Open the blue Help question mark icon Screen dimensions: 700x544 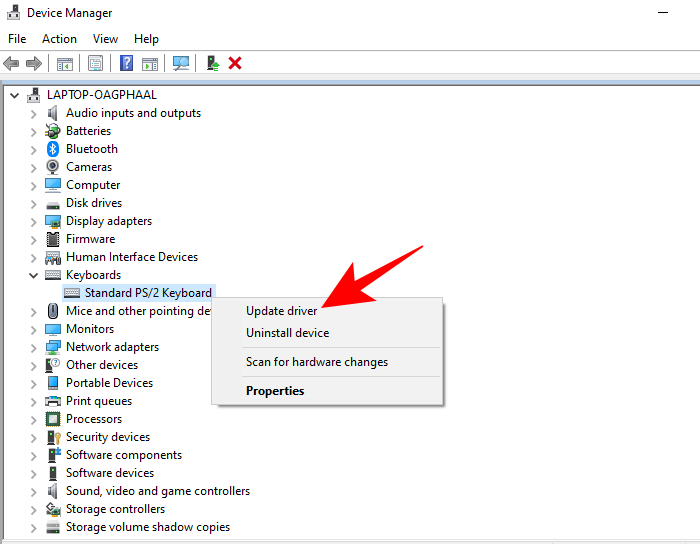pyautogui.click(x=126, y=63)
